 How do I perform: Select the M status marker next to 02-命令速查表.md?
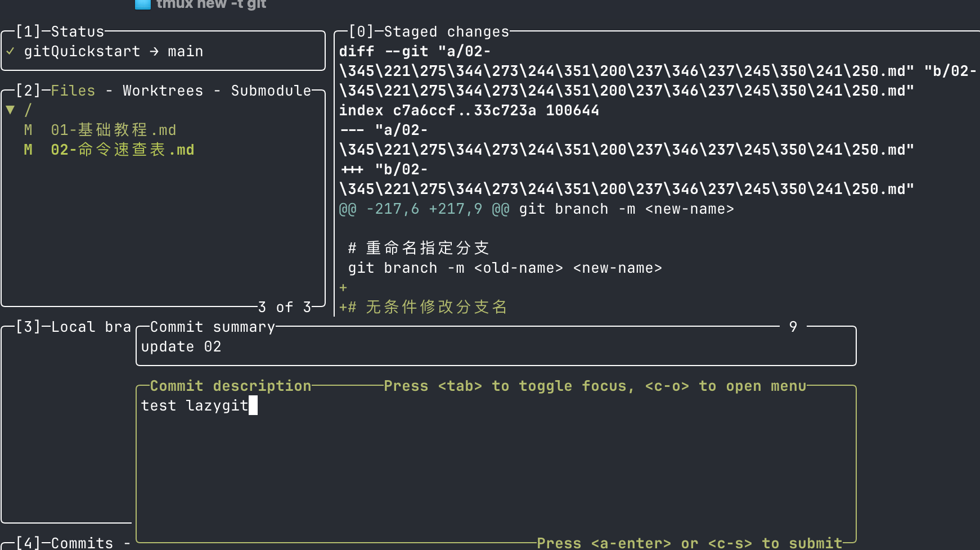click(29, 149)
